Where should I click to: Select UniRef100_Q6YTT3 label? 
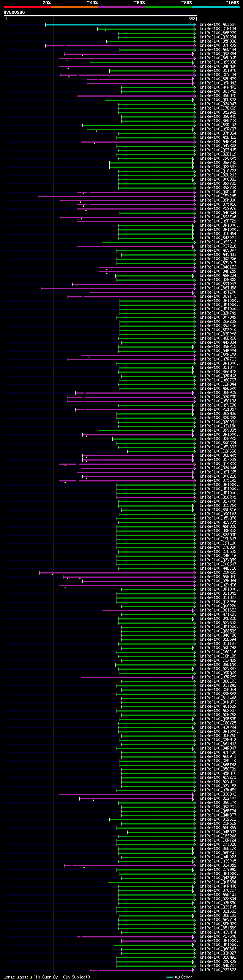tap(218, 296)
